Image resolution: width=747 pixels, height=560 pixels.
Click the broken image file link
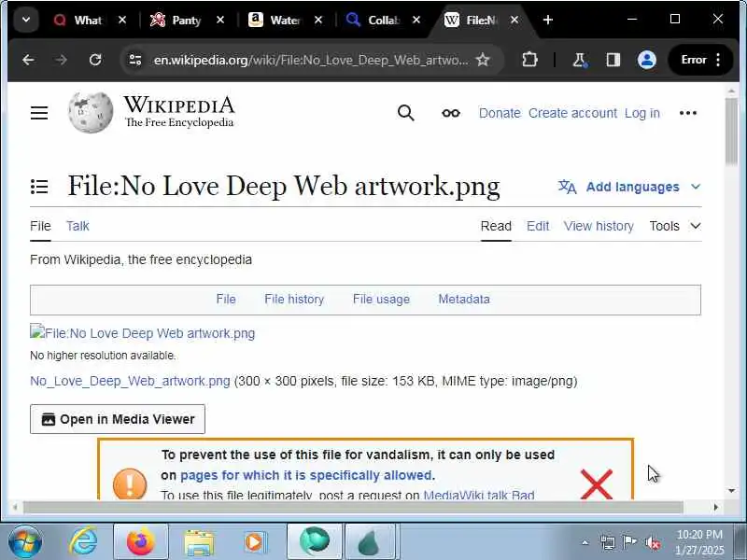[x=143, y=332]
